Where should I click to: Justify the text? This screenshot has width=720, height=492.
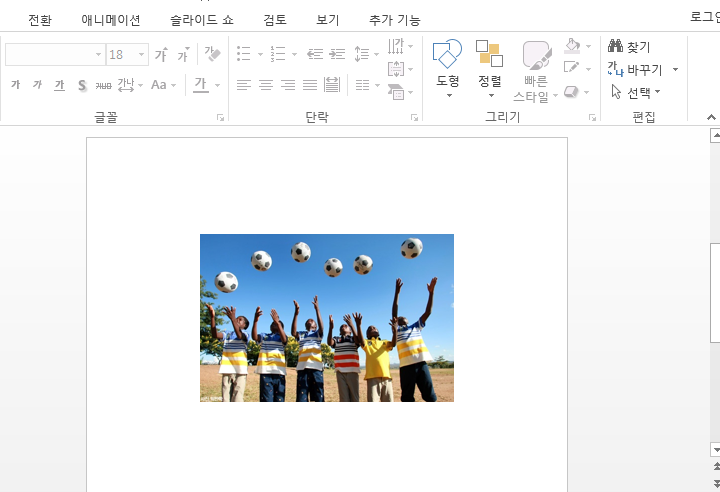(310, 85)
